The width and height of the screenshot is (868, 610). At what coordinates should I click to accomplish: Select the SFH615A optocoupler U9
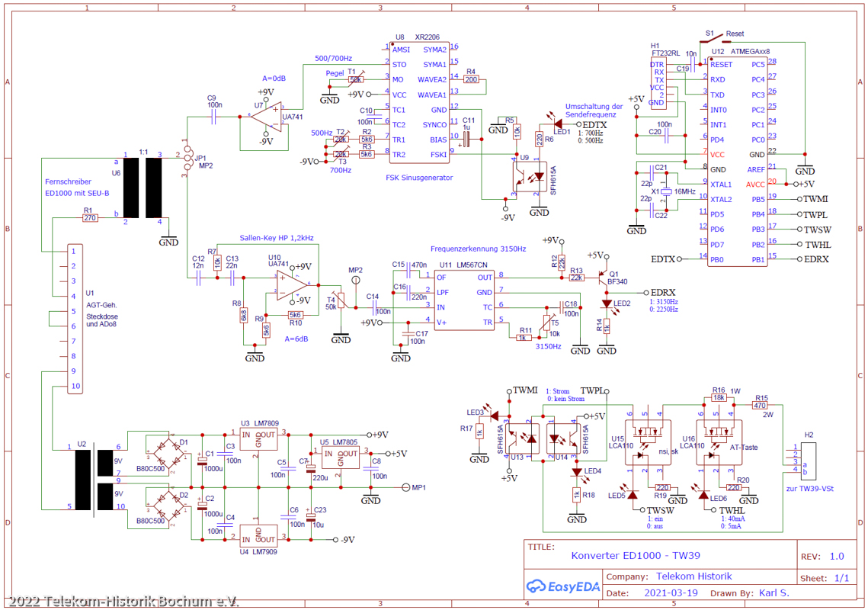[x=527, y=177]
